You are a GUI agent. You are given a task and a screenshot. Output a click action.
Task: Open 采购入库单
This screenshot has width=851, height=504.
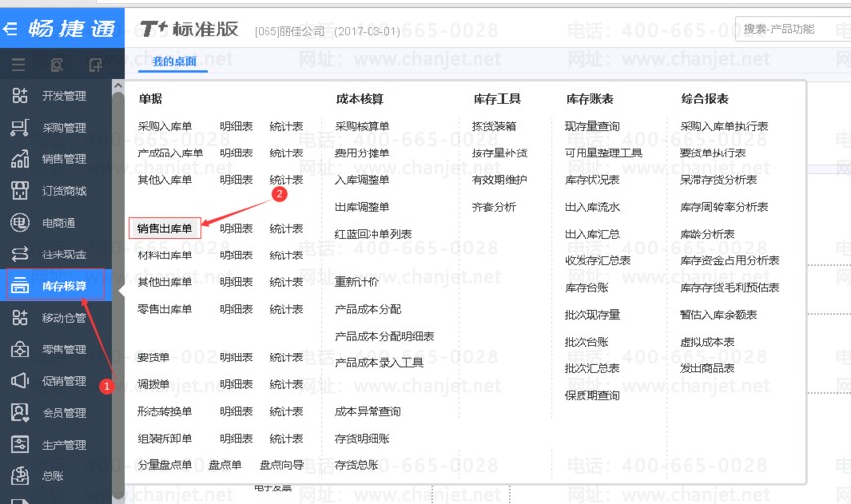(164, 126)
